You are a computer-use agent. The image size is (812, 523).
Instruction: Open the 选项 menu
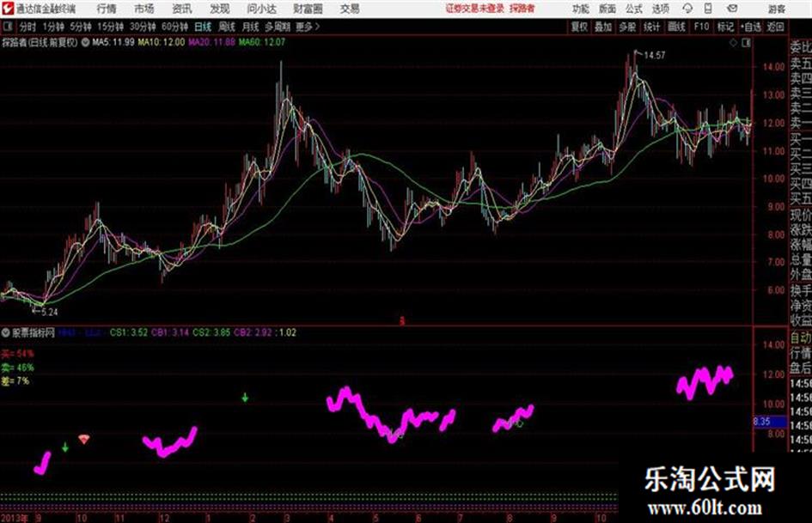click(x=660, y=9)
